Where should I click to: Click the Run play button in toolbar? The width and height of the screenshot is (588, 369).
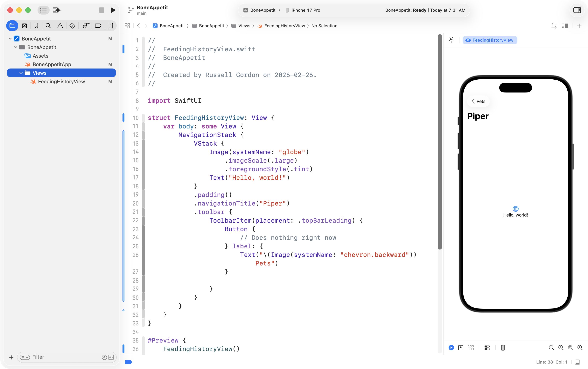[x=113, y=10]
